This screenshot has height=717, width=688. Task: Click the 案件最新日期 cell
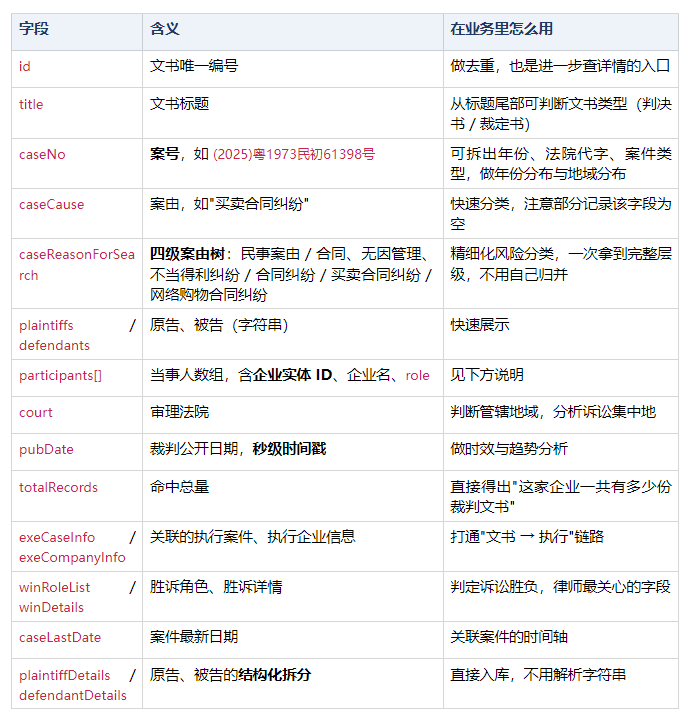coord(293,640)
